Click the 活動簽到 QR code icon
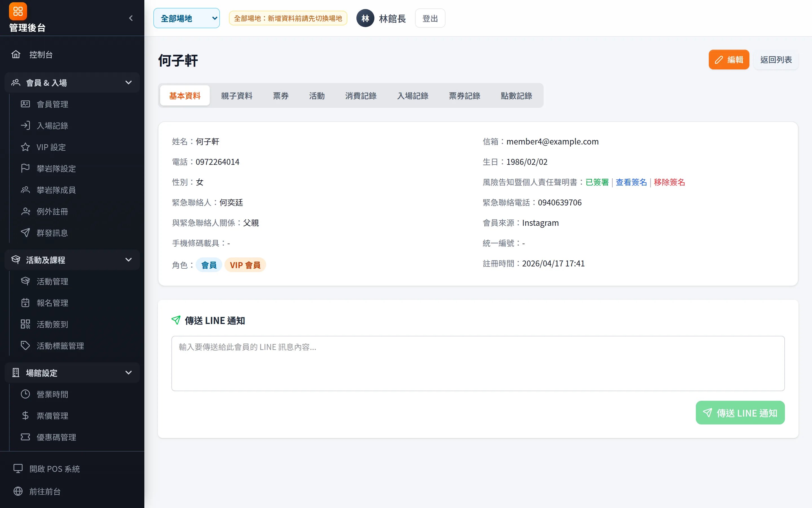Image resolution: width=812 pixels, height=508 pixels. coord(25,324)
